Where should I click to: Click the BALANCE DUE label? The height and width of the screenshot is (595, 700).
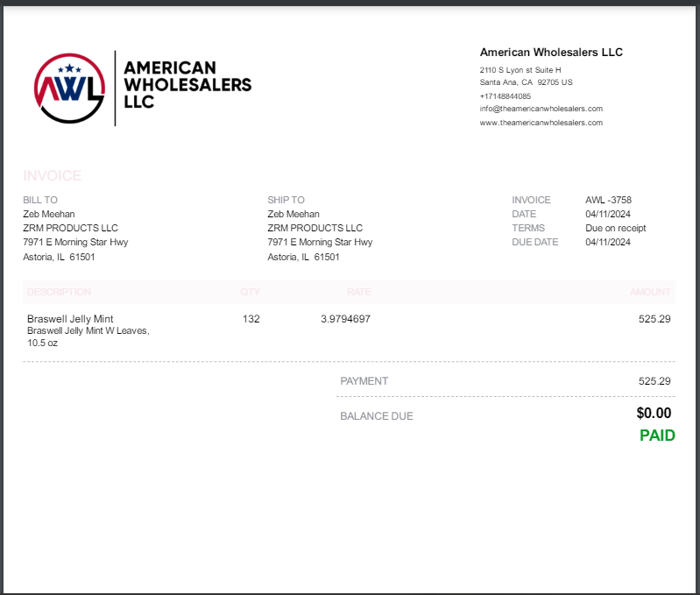point(377,416)
